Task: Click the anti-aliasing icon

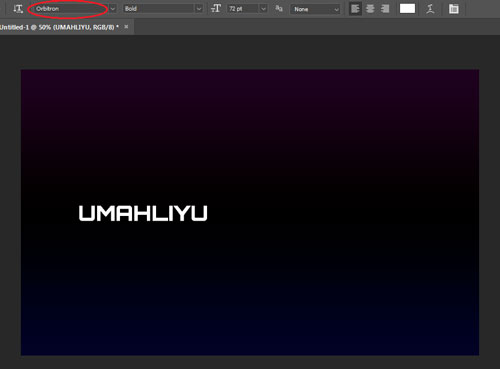Action: (279, 9)
